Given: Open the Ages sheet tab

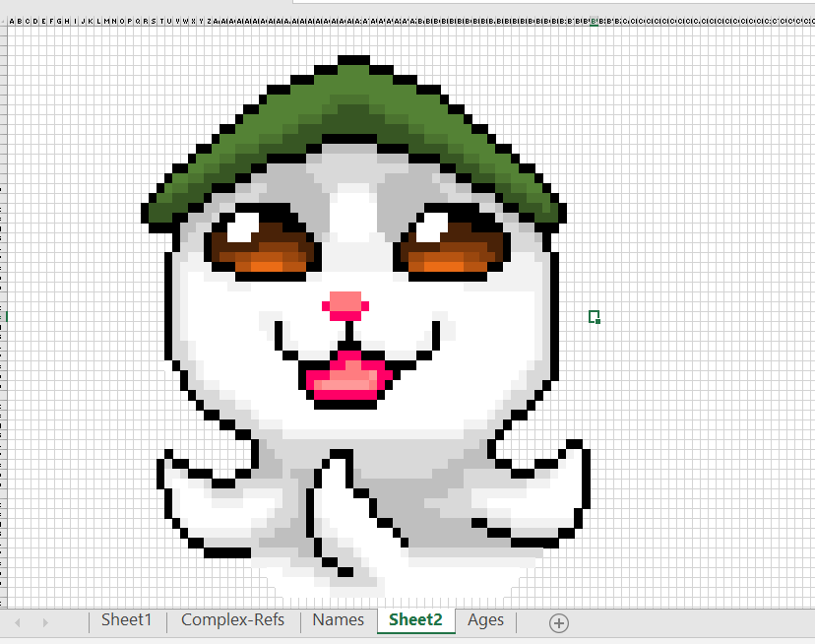Looking at the screenshot, I should [x=485, y=620].
